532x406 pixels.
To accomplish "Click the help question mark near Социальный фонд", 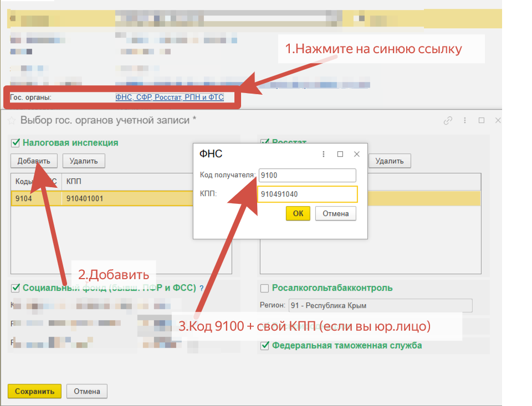I will [x=202, y=288].
